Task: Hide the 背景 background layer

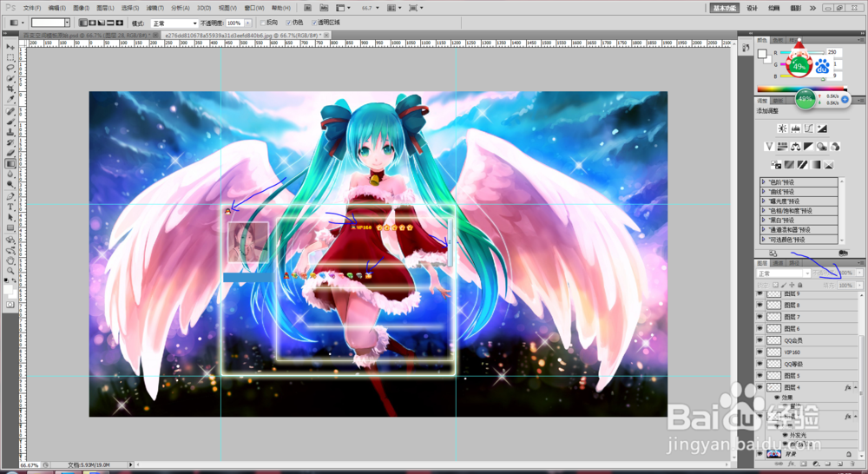Action: (759, 453)
